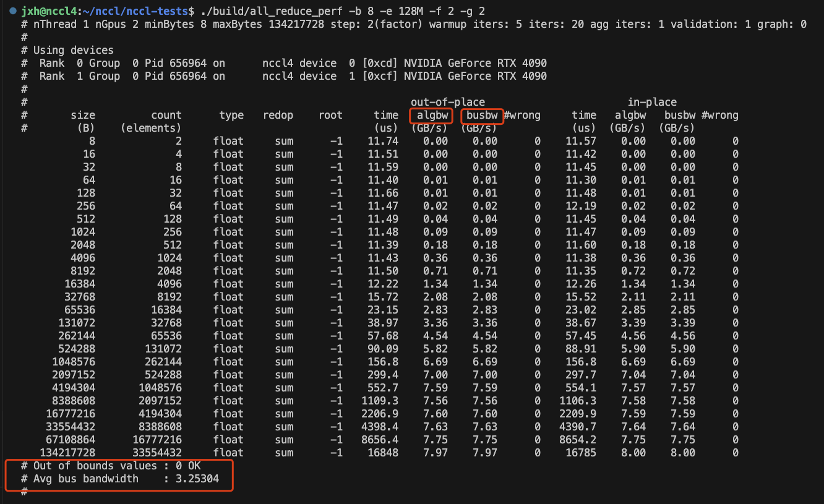Click out-of-place time value 8656.4
Viewport: 824px width, 504px height.
click(380, 440)
